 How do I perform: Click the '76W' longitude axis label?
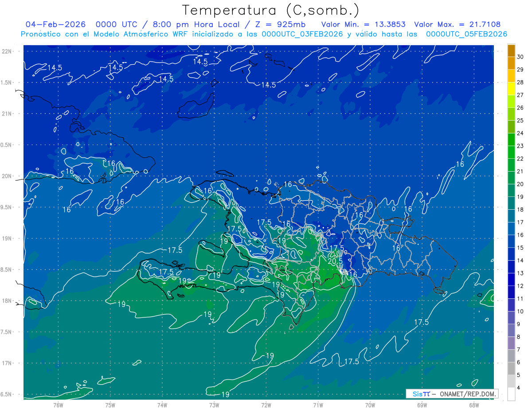pos(59,405)
